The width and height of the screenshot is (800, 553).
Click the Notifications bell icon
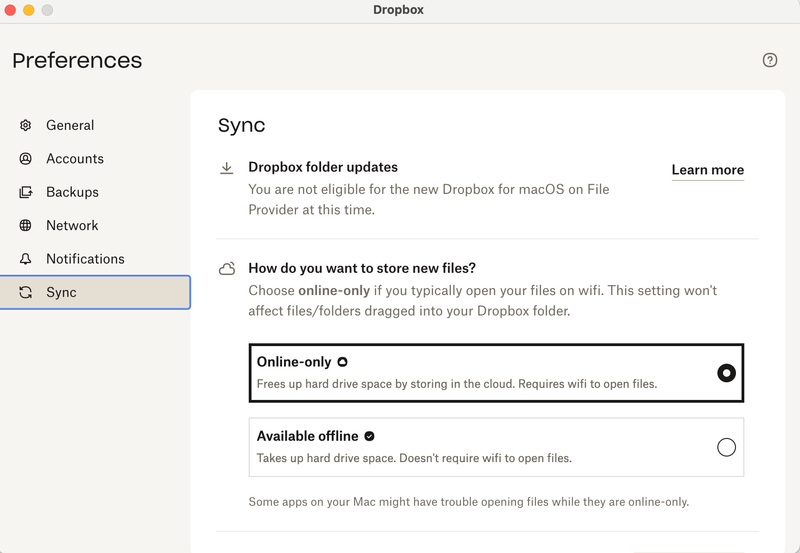(26, 259)
